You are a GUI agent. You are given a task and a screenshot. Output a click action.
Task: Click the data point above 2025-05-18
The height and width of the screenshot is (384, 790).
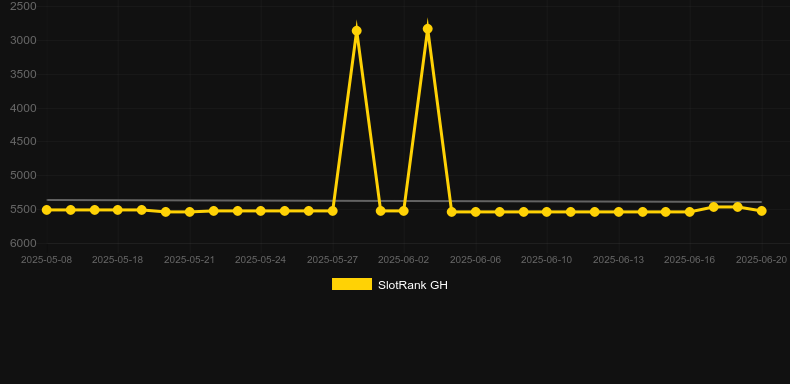(x=117, y=210)
